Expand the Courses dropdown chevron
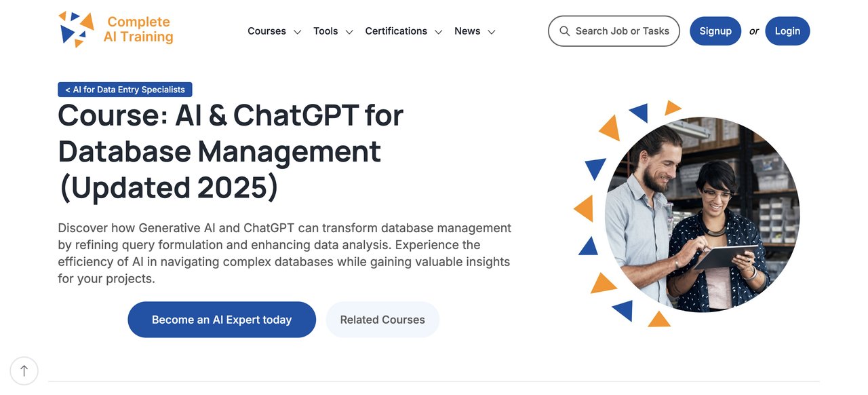The height and width of the screenshot is (395, 868). coord(297,32)
